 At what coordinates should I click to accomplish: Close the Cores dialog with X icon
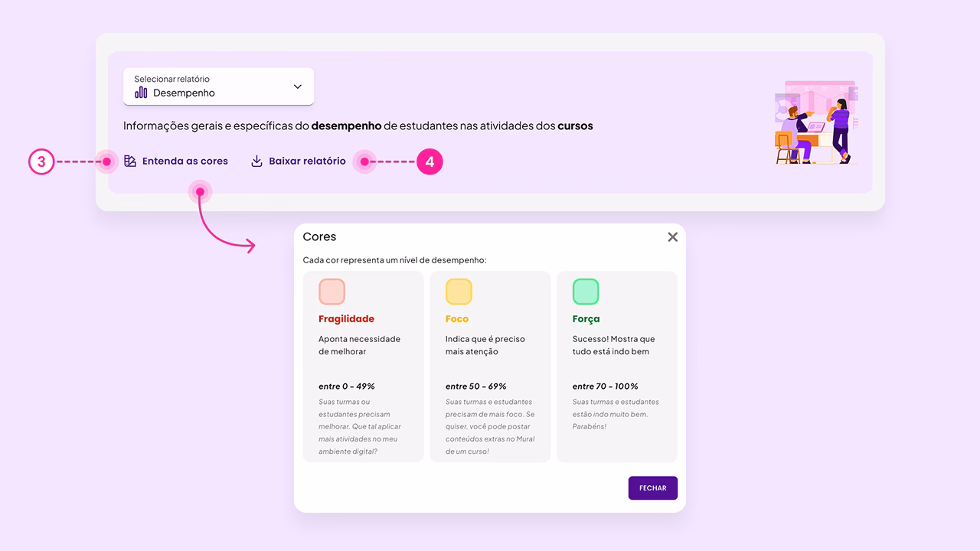click(672, 237)
